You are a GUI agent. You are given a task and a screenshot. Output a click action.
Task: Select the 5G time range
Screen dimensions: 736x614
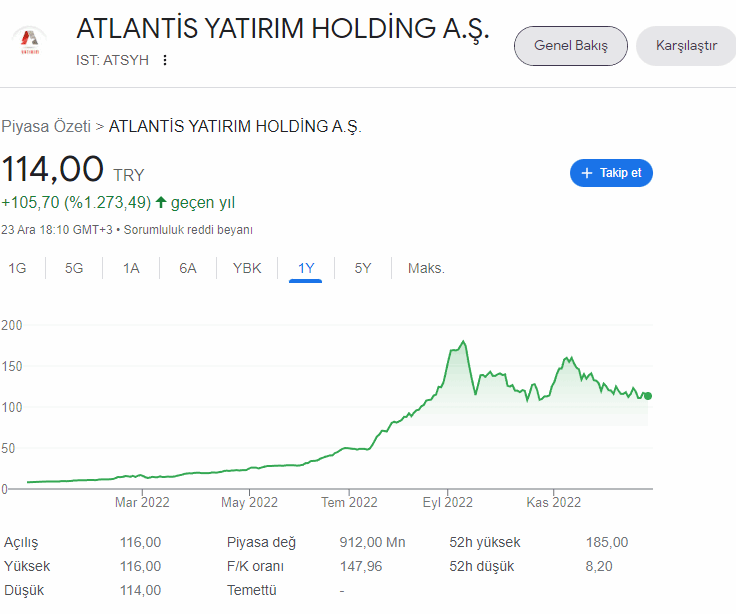coord(74,268)
